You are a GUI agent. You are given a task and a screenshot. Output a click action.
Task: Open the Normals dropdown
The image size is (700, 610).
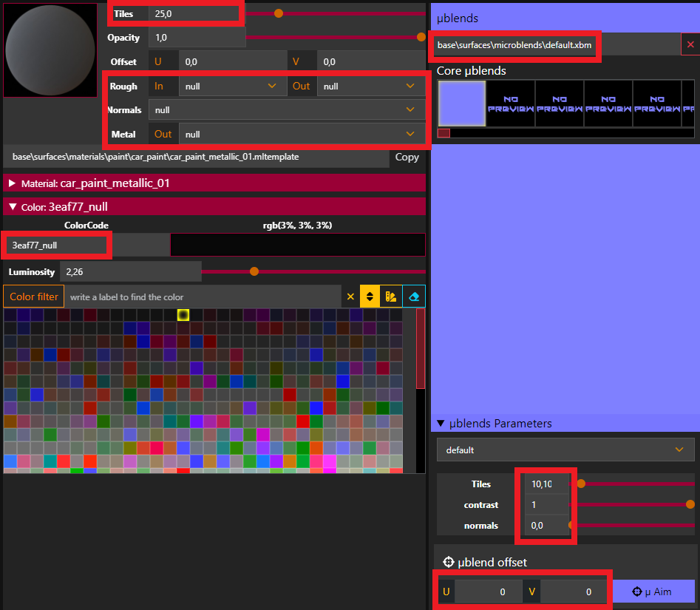[286, 110]
